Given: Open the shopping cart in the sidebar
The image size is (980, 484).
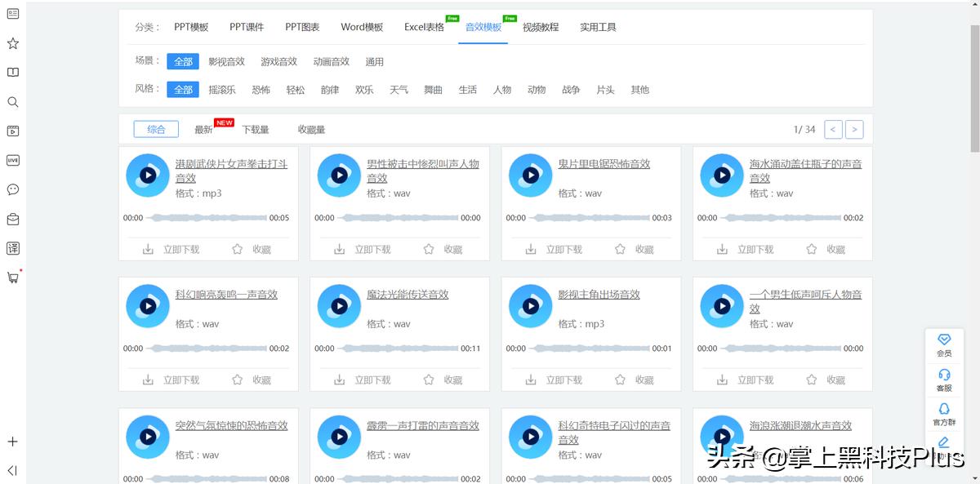Looking at the screenshot, I should [12, 278].
